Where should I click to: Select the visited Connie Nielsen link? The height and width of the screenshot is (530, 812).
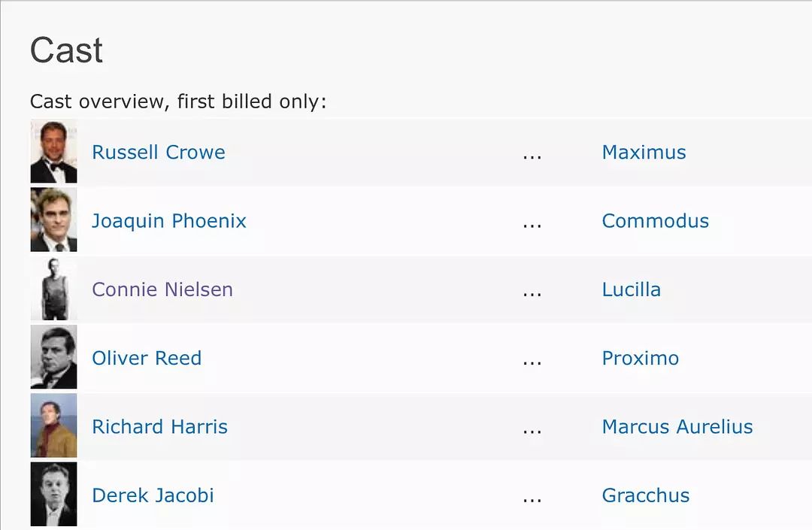point(162,289)
